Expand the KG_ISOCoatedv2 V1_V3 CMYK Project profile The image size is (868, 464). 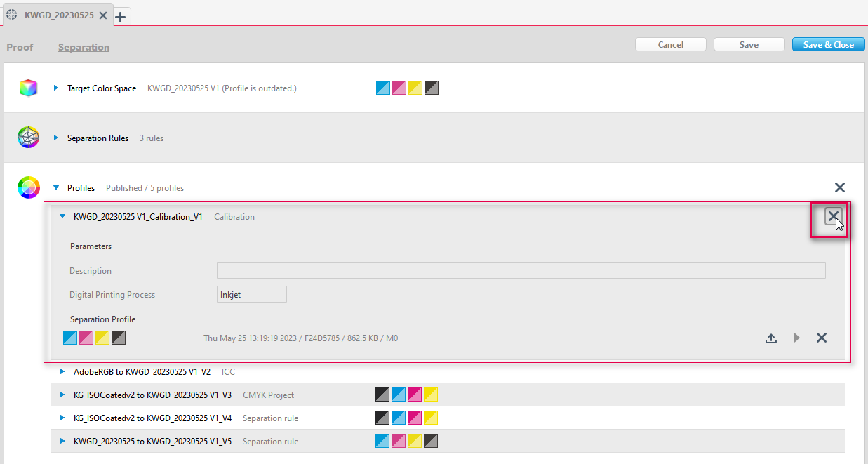pyautogui.click(x=62, y=395)
